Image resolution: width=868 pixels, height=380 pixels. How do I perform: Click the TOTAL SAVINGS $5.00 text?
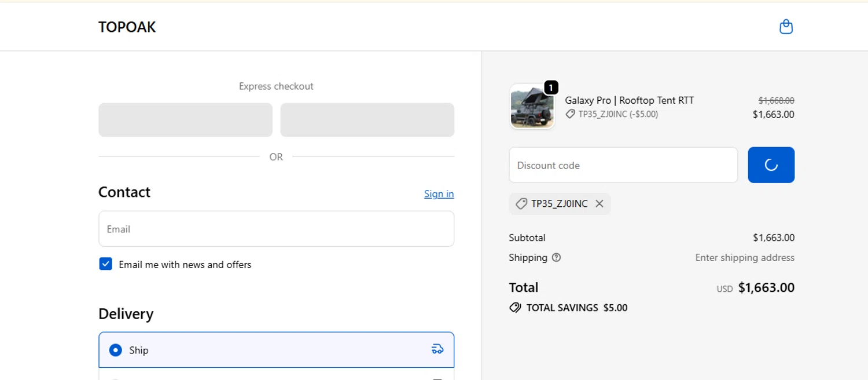pyautogui.click(x=576, y=308)
